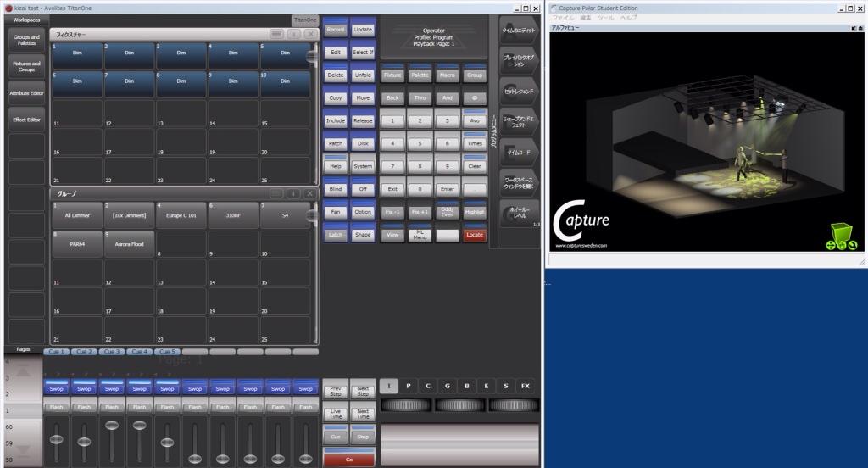Click the Cue 3 playback fader handle

tap(112, 425)
